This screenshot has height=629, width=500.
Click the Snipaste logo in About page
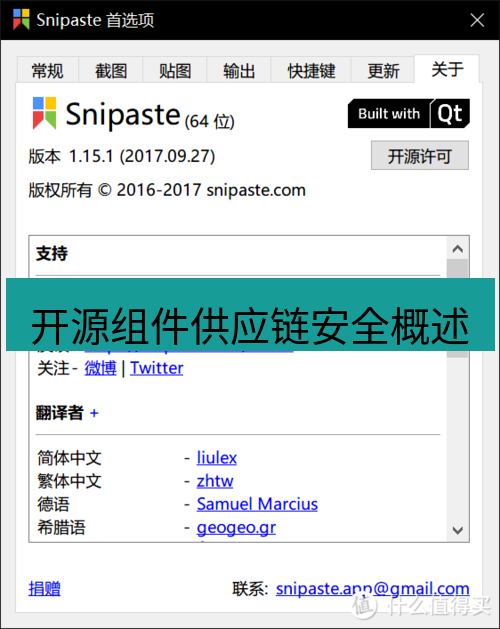45,113
